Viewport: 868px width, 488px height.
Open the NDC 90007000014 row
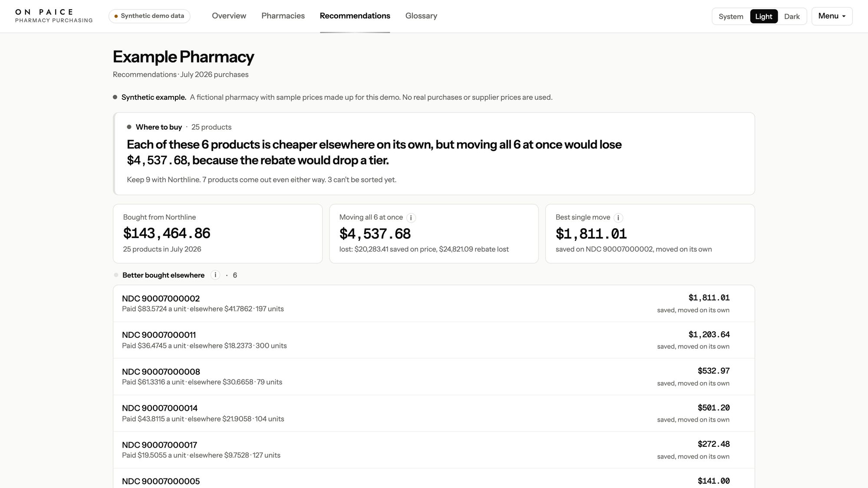(x=434, y=413)
